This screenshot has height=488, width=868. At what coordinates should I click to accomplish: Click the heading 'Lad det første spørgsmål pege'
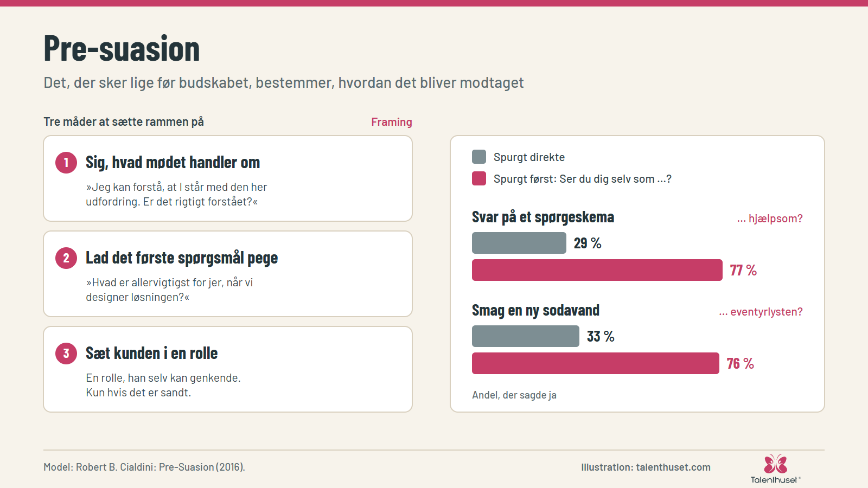pyautogui.click(x=182, y=258)
